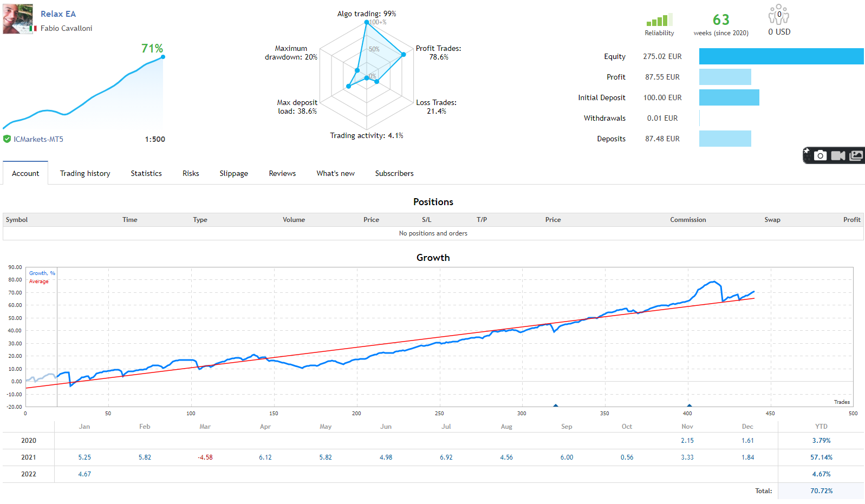Click the Volume column header
Image resolution: width=865 pixels, height=504 pixels.
click(294, 220)
